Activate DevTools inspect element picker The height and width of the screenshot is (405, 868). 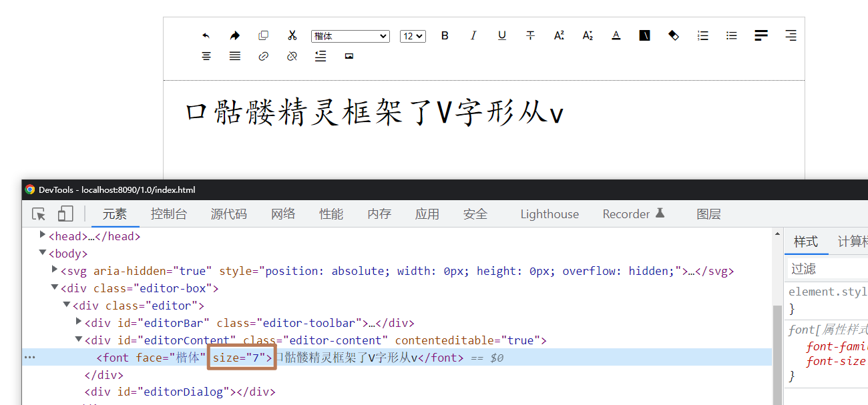pyautogui.click(x=39, y=214)
